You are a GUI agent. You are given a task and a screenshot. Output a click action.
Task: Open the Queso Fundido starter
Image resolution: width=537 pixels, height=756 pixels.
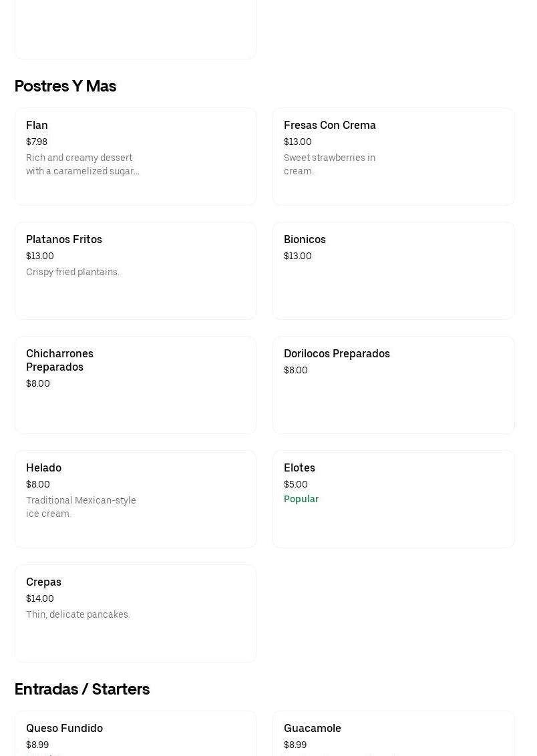tap(135, 733)
